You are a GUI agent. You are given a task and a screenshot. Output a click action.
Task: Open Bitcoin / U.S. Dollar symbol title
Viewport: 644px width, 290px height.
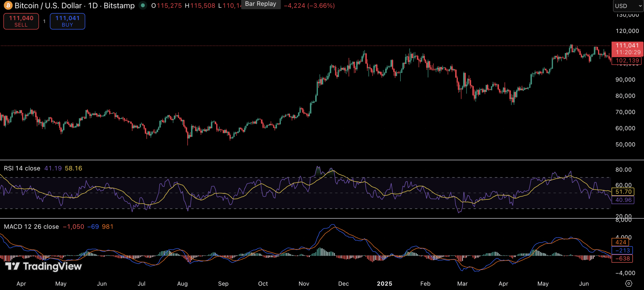(48, 6)
